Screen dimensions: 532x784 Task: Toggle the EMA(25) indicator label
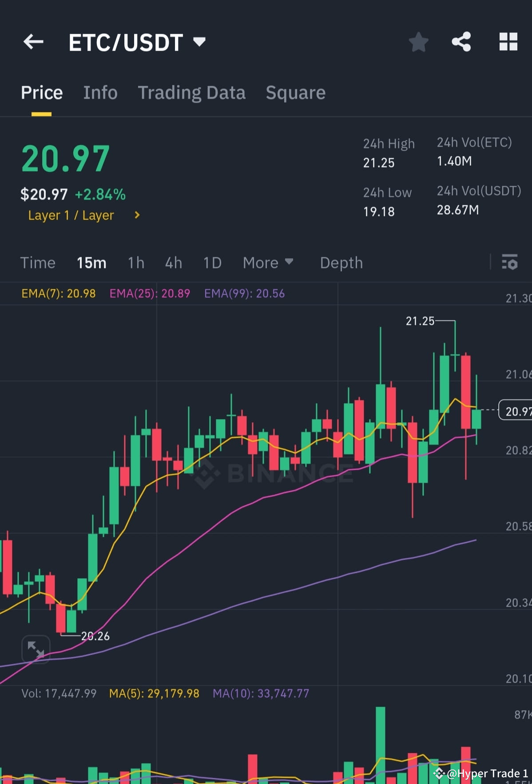[x=150, y=293]
